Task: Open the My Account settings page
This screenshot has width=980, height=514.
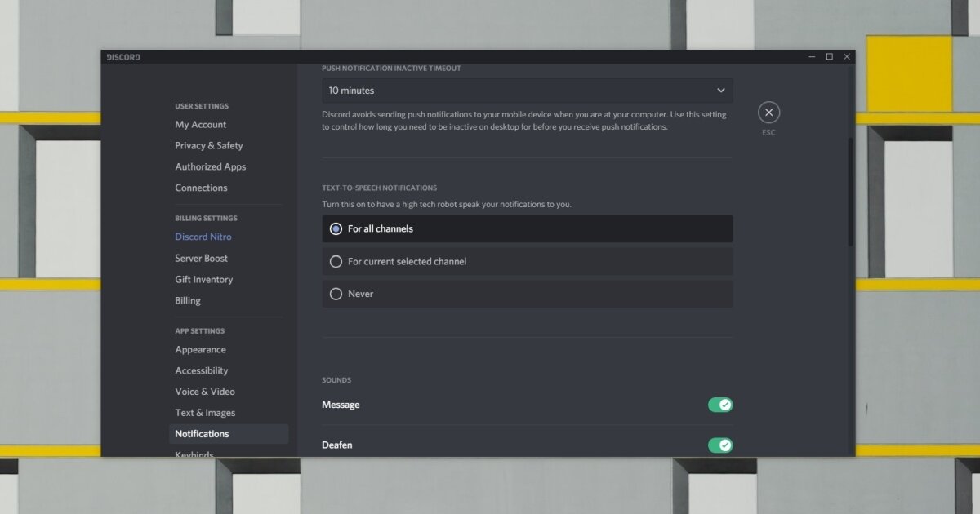Action: [x=200, y=124]
